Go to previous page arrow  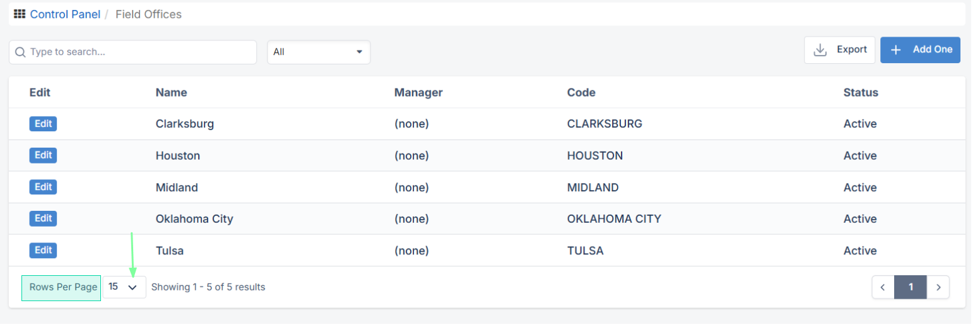pyautogui.click(x=883, y=287)
